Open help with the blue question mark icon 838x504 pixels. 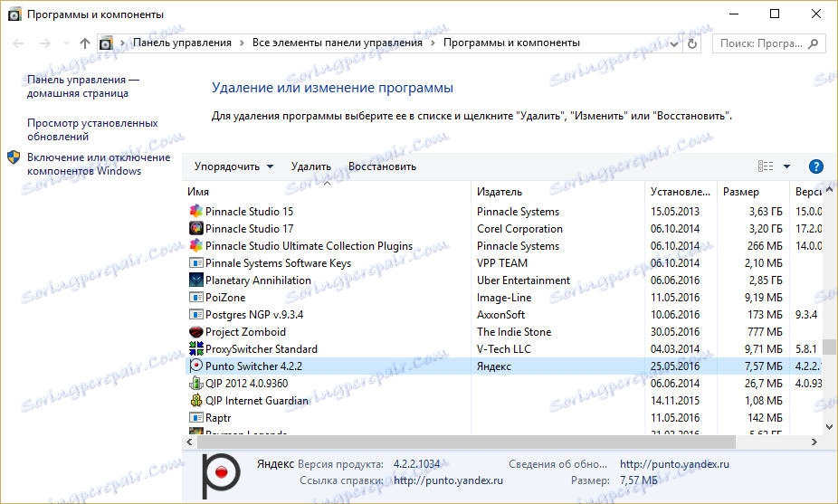pos(815,166)
